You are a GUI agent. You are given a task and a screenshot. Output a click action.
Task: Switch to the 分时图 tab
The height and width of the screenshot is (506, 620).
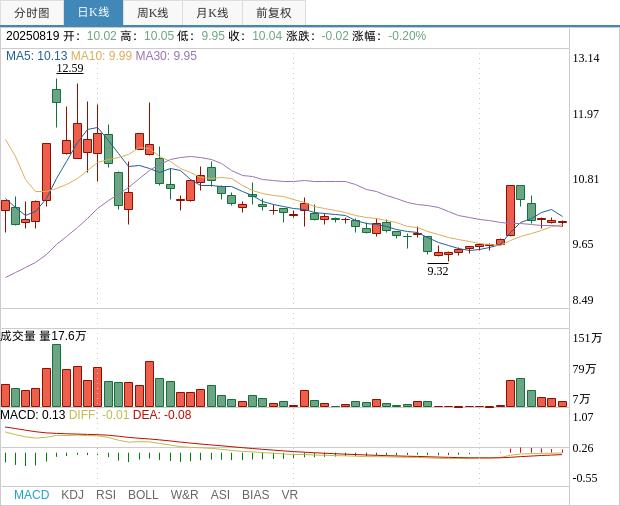32,13
